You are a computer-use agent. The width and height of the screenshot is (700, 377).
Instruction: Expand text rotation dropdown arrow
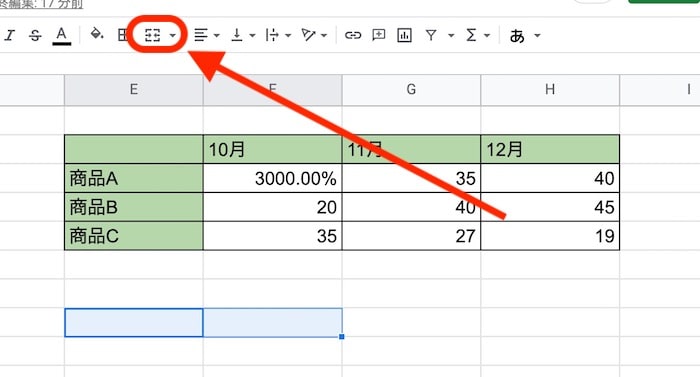[x=324, y=36]
